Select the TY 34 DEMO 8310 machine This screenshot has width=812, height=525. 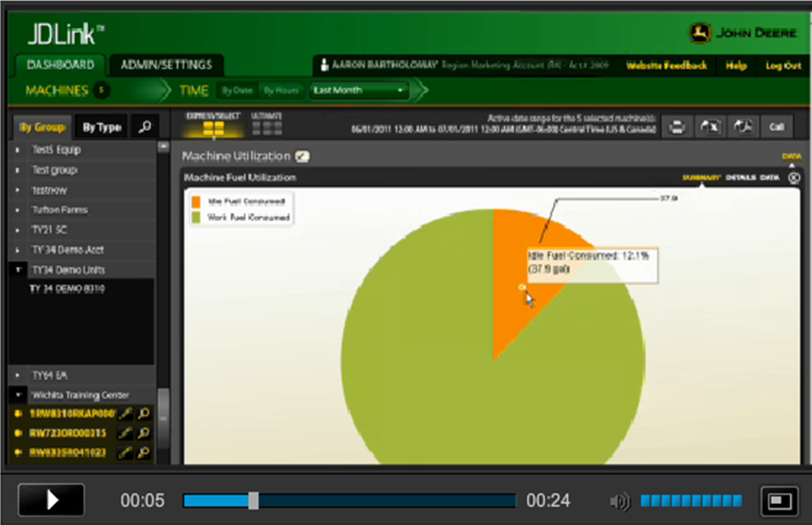pos(67,289)
